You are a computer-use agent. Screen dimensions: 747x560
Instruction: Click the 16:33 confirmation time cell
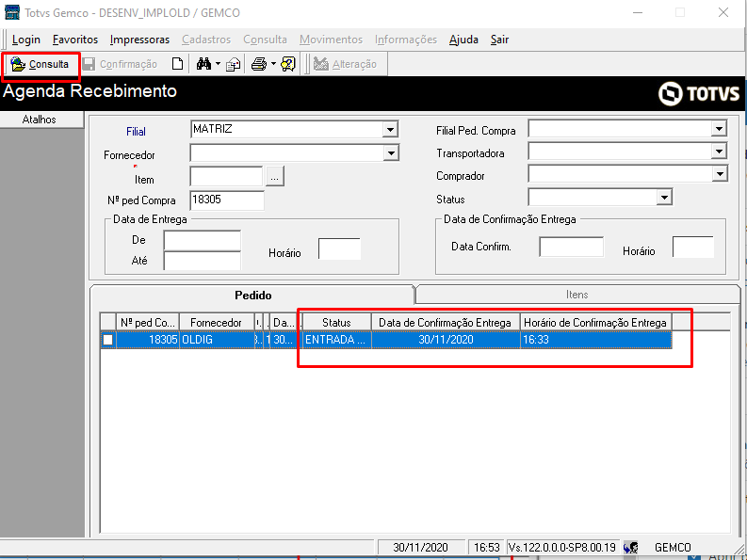595,340
